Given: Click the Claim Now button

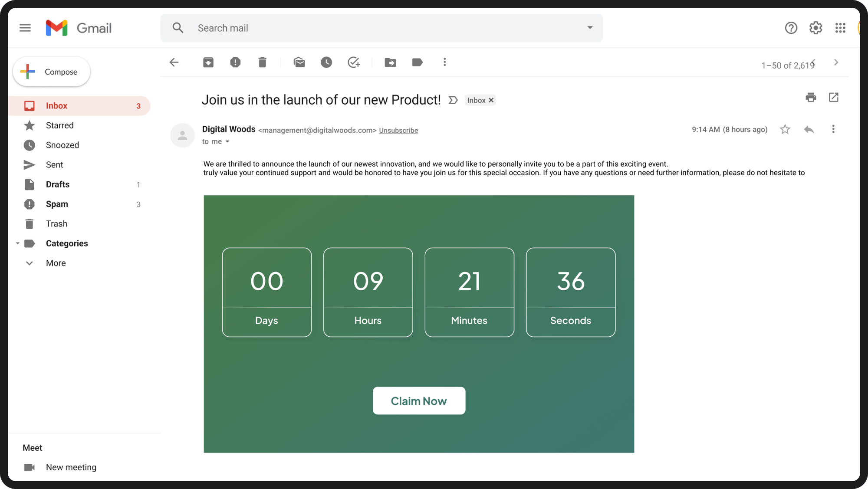Looking at the screenshot, I should pyautogui.click(x=418, y=400).
